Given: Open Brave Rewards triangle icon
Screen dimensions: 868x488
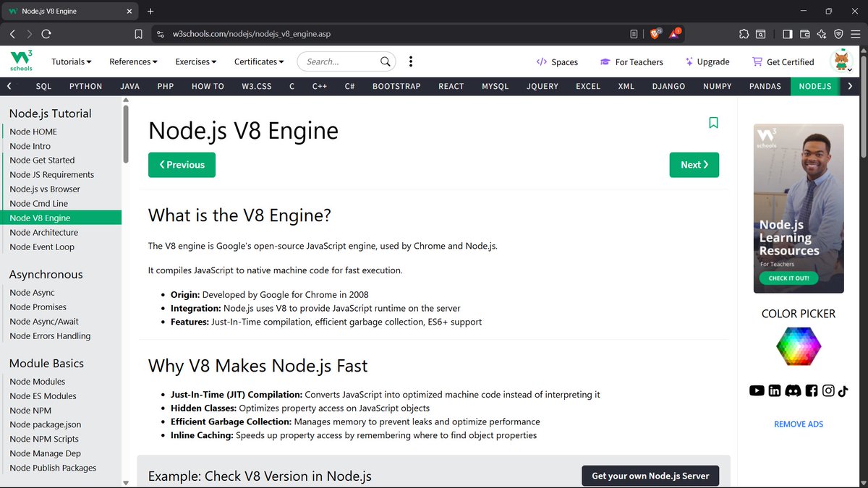Looking at the screenshot, I should [675, 34].
